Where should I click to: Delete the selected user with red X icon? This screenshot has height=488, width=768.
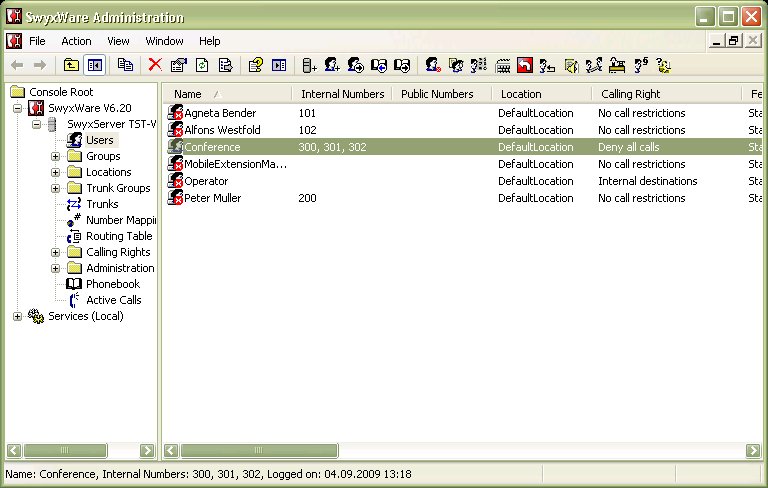155,65
